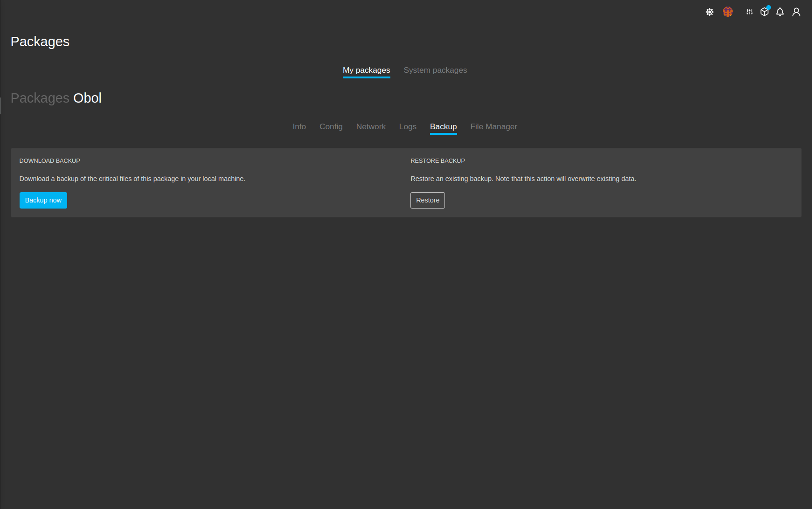Click the Restore button
Image resolution: width=812 pixels, height=509 pixels.
click(x=427, y=201)
